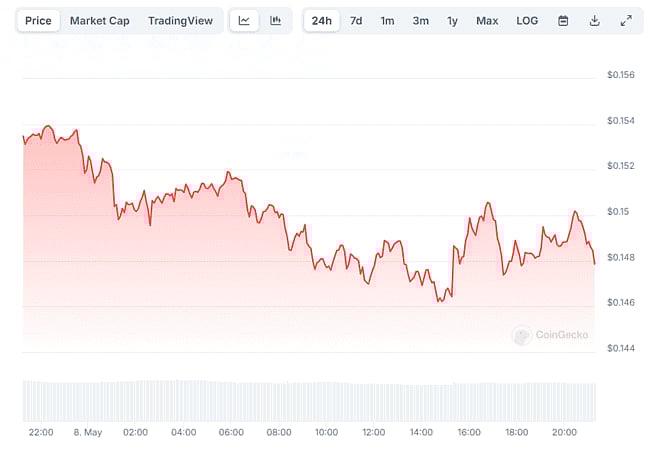Screen dimensions: 650x453
Task: Display the 1y price history
Action: (453, 21)
